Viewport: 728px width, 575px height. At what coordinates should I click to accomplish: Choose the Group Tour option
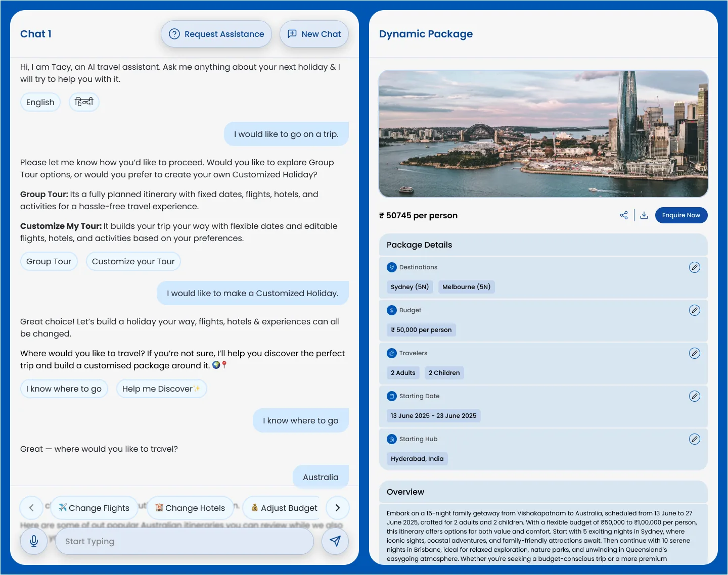click(49, 261)
